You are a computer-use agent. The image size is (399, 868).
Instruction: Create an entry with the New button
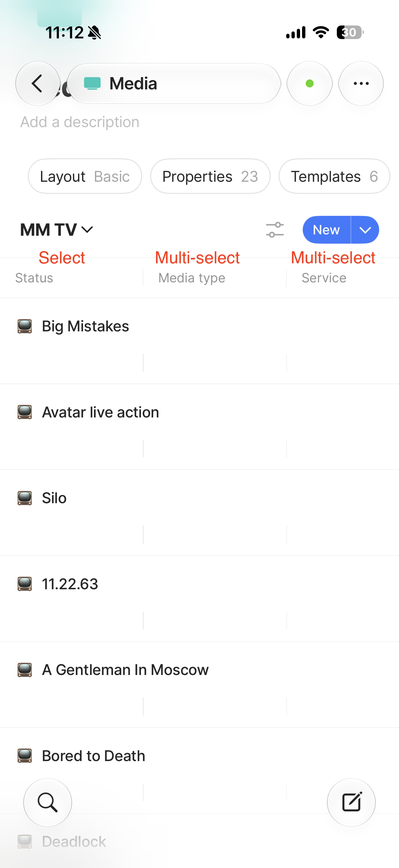tap(326, 230)
